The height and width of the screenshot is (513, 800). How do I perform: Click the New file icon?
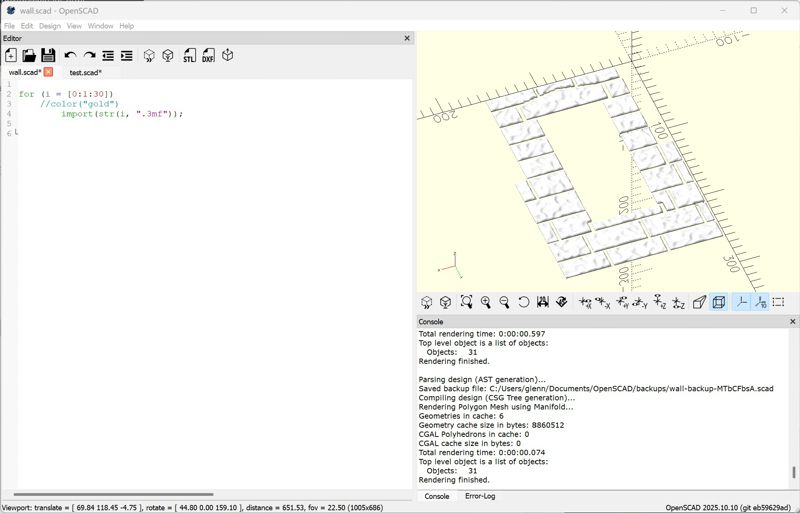(x=11, y=56)
